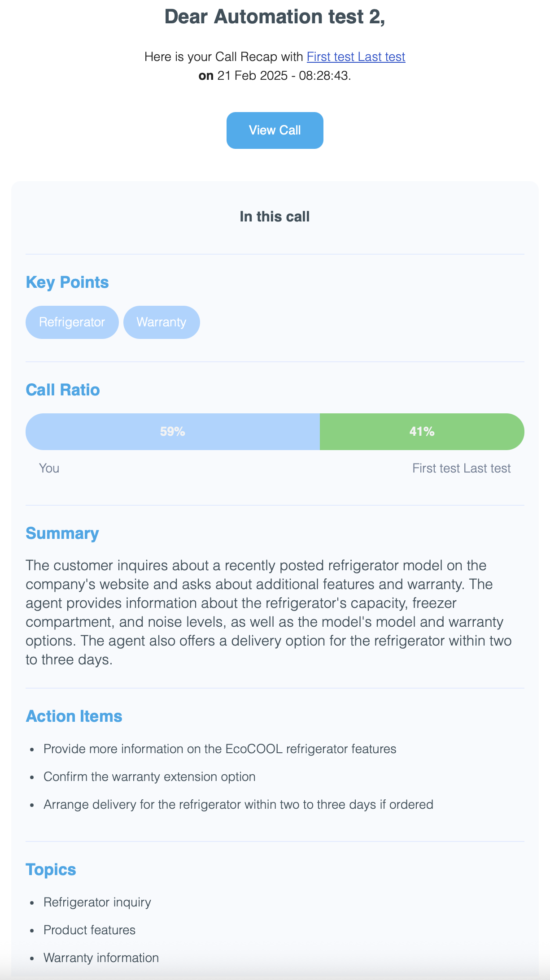Select 'Confirm the warranty extension option' item
Image resolution: width=550 pixels, height=980 pixels.
pyautogui.click(x=149, y=777)
